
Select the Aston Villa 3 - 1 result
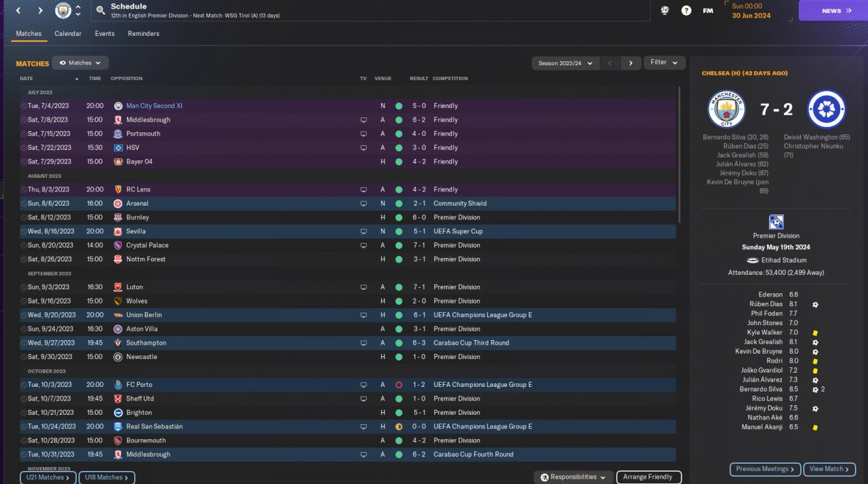tap(419, 329)
